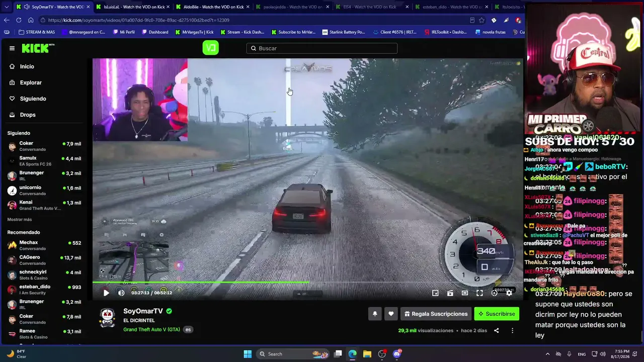
Task: Click the green Suscribirse button
Action: (x=497, y=314)
